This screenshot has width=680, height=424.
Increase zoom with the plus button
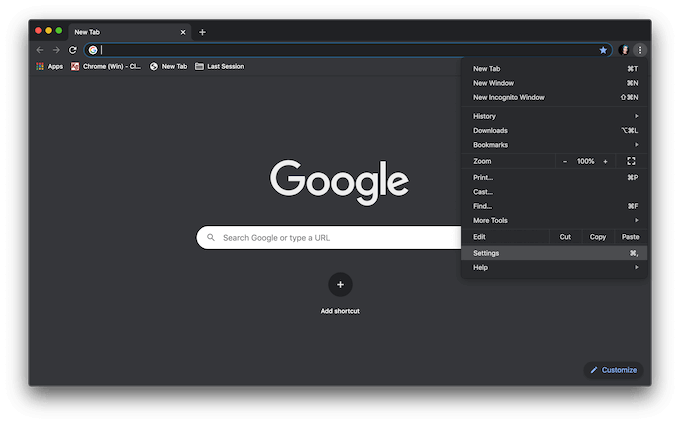pos(605,162)
